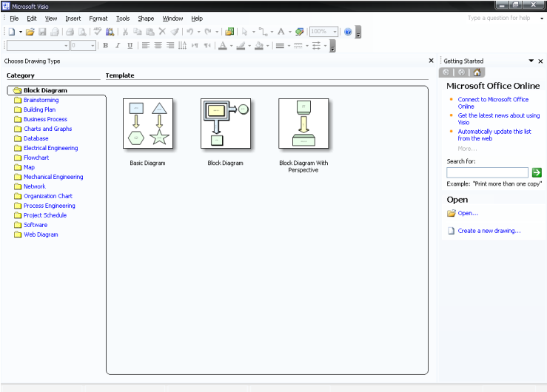The image size is (547, 392).
Task: Click the Print Preview icon
Action: (x=82, y=32)
